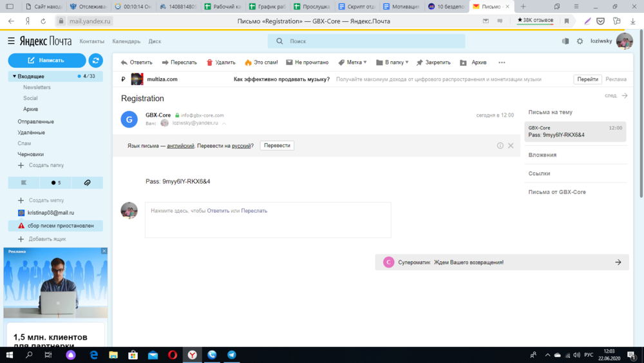Expand the Ссылки section
This screenshot has width=644, height=363.
tap(539, 173)
